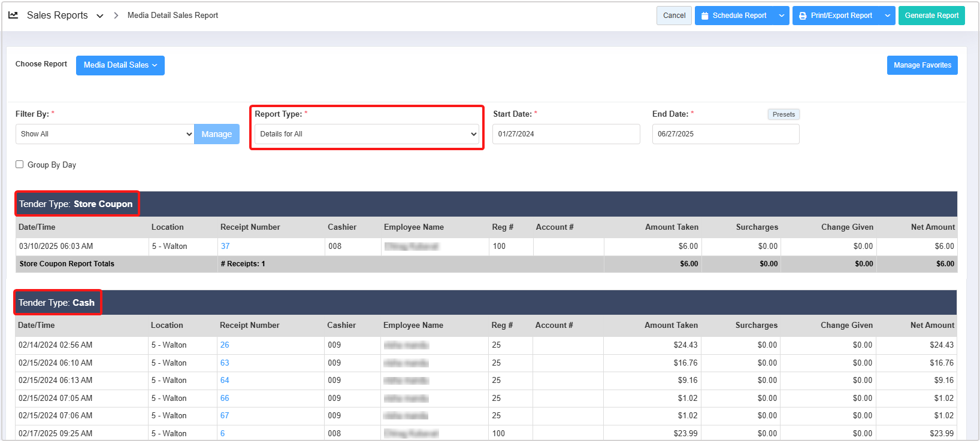980x441 pixels.
Task: Open the Media Detail Sales report chooser
Action: pos(120,65)
